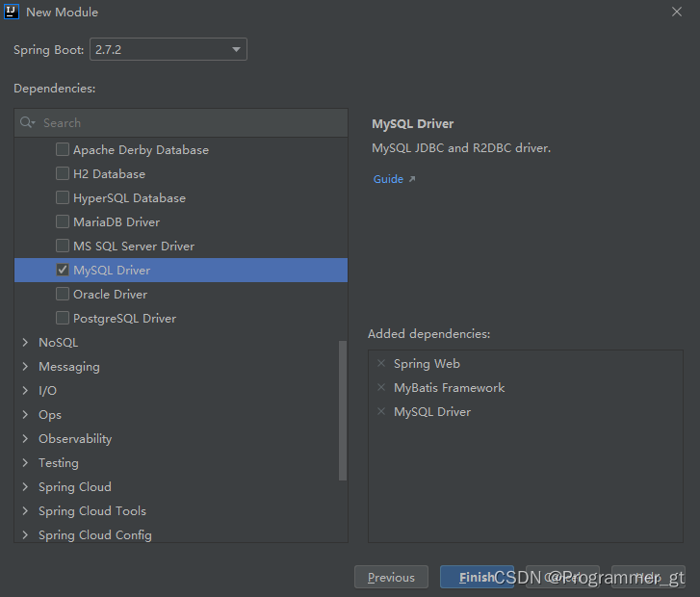Screen dimensions: 700x597
Task: Click the IntelliJ IDEA logo icon
Action: point(12,12)
